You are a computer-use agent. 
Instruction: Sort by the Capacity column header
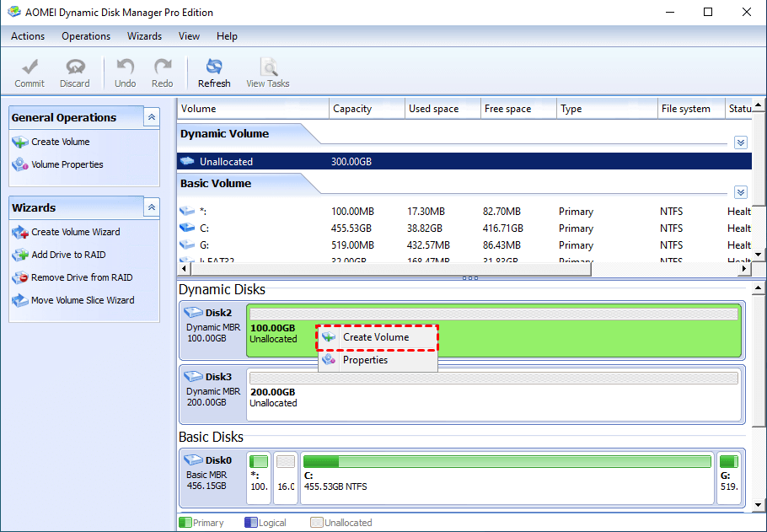click(367, 109)
